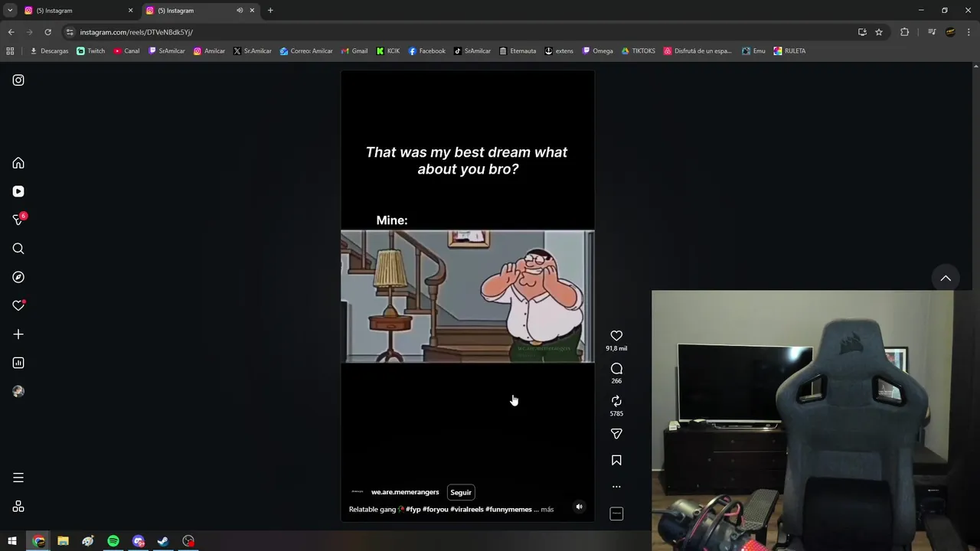This screenshot has height=551, width=980.
Task: Save the reel with bookmark icon
Action: coord(616,461)
